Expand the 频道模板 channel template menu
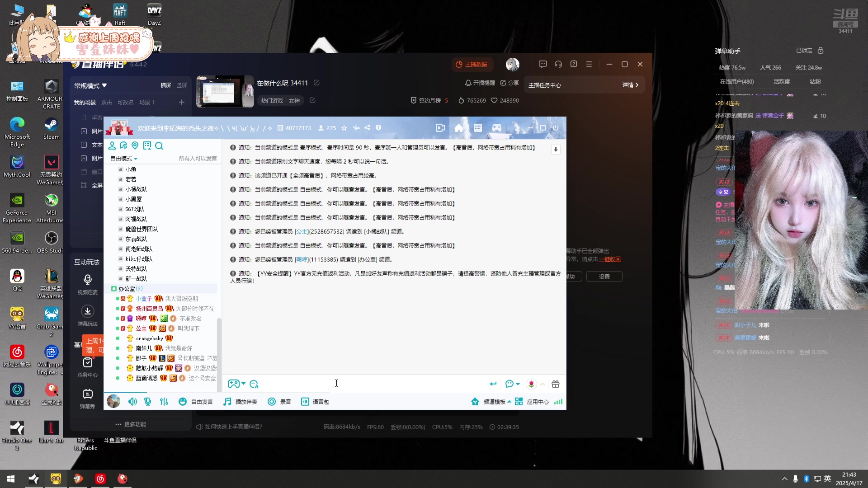This screenshot has height=488, width=868. pos(491,402)
